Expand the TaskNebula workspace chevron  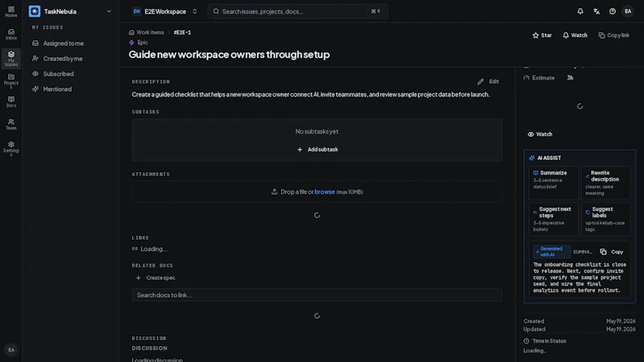pos(109,11)
